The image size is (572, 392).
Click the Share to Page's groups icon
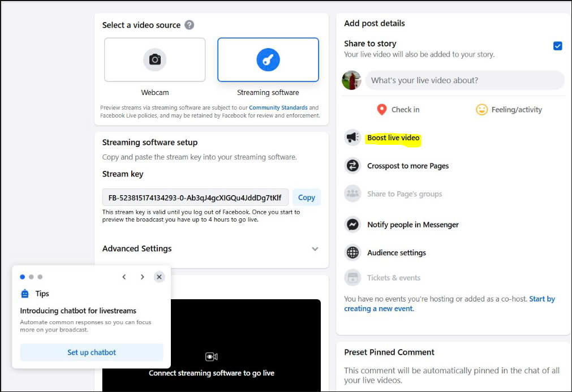point(352,193)
